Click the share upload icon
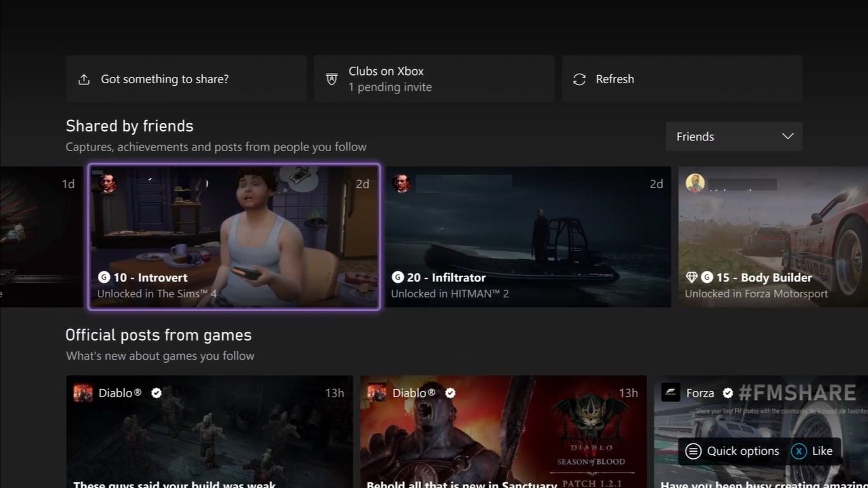 click(84, 79)
